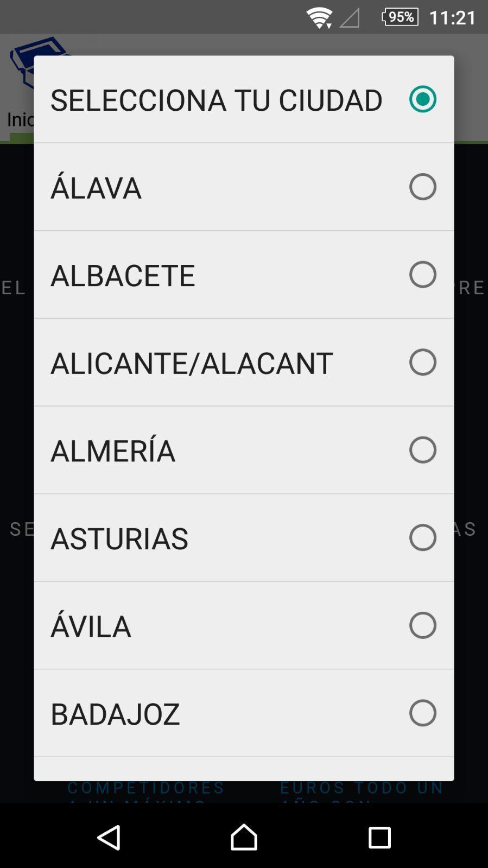Select the ASTURIAS radio circle
Viewport: 488px width, 868px height.
tap(422, 537)
